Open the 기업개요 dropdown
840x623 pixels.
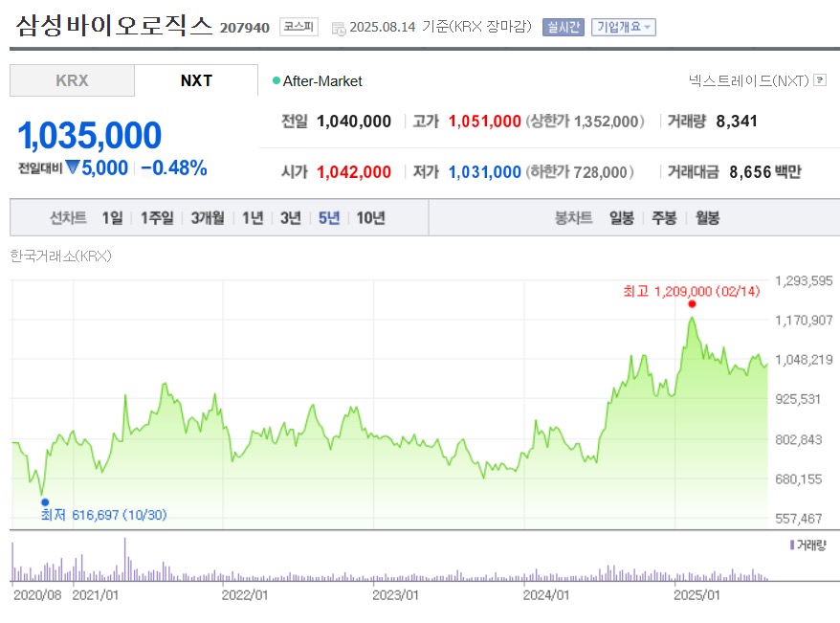pyautogui.click(x=624, y=27)
